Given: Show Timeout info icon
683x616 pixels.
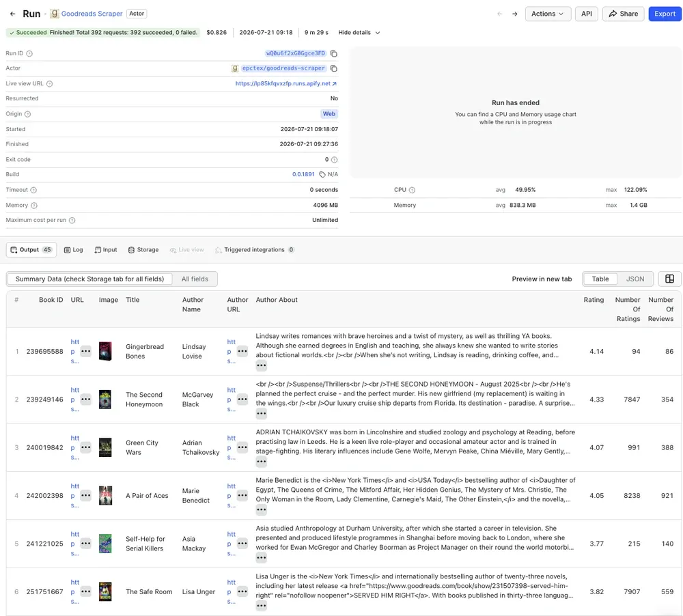Looking at the screenshot, I should [x=33, y=190].
